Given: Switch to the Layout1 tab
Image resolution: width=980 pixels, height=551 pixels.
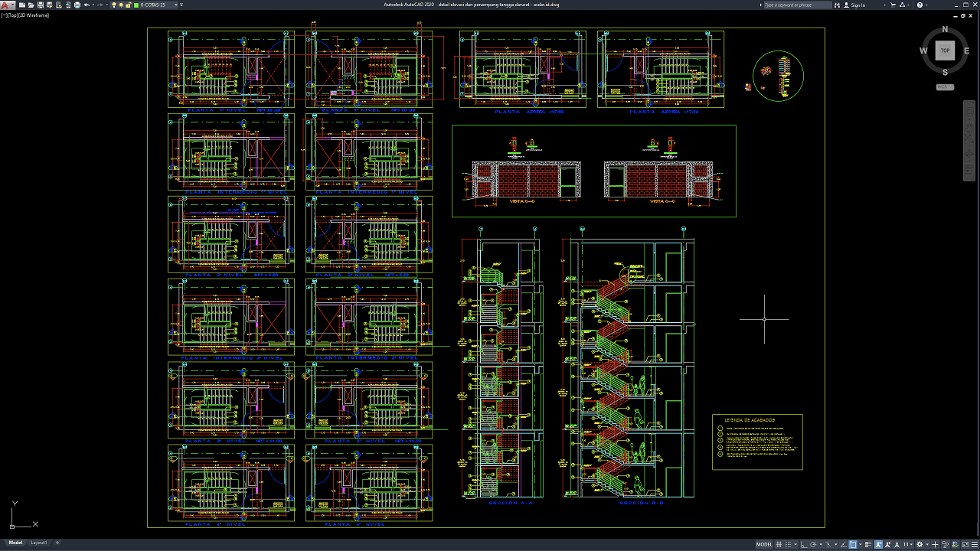Looking at the screenshot, I should [x=38, y=543].
